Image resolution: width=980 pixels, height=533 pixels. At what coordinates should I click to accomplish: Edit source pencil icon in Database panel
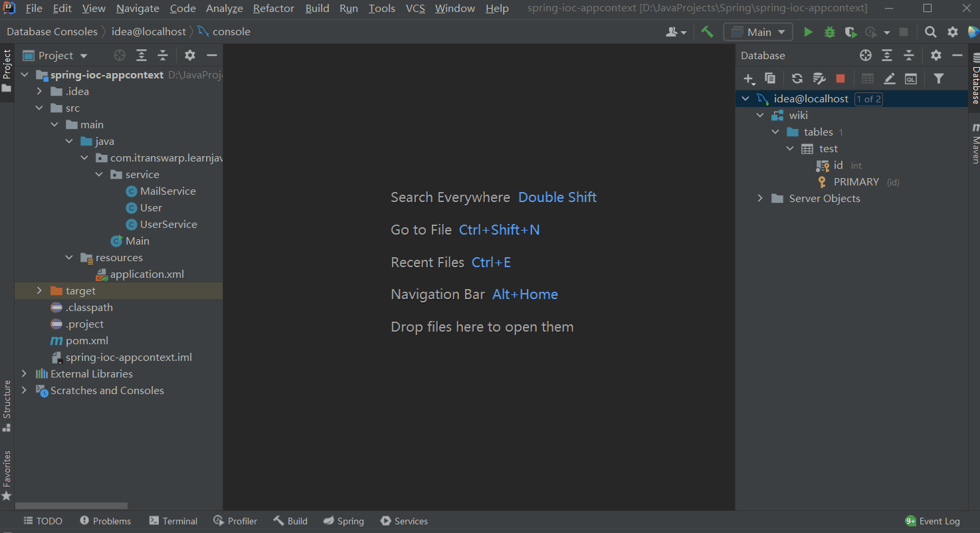coord(890,78)
